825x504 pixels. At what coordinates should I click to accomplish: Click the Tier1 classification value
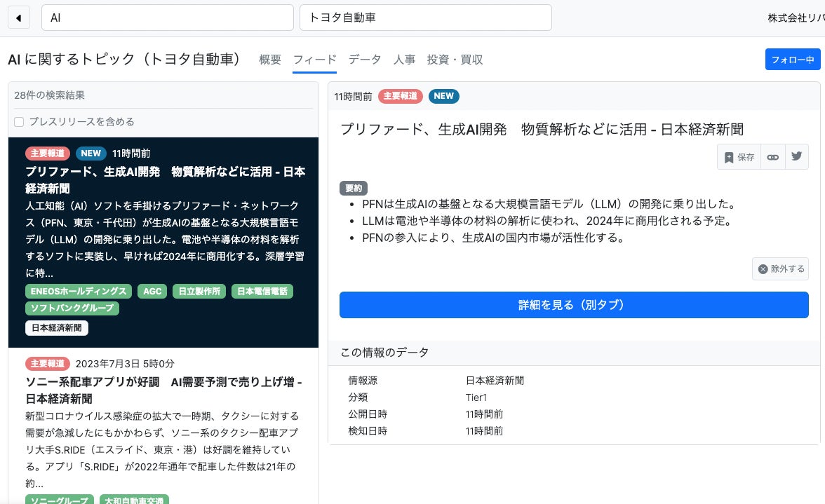pos(476,397)
